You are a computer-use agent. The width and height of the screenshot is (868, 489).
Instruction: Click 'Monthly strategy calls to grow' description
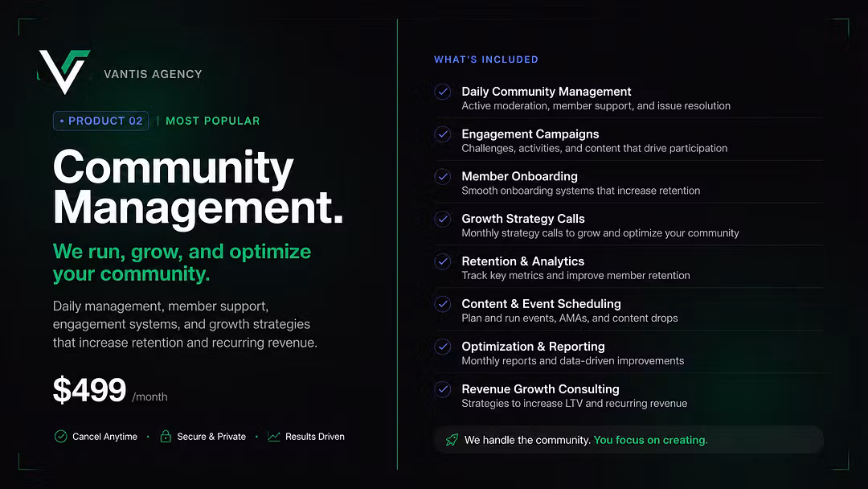point(600,233)
